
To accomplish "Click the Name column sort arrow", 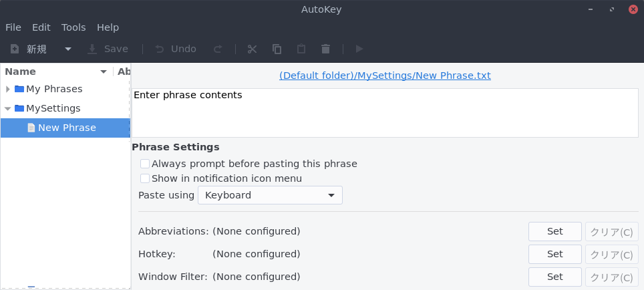I will point(104,72).
